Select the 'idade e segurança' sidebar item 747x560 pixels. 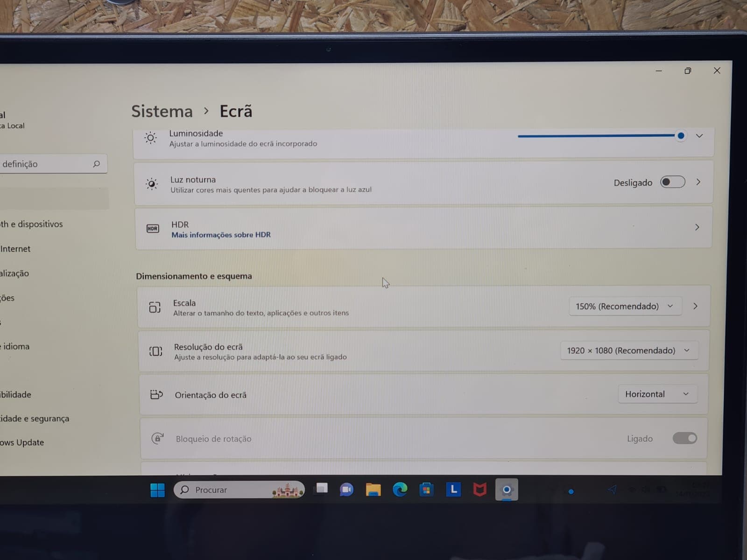[35, 419]
